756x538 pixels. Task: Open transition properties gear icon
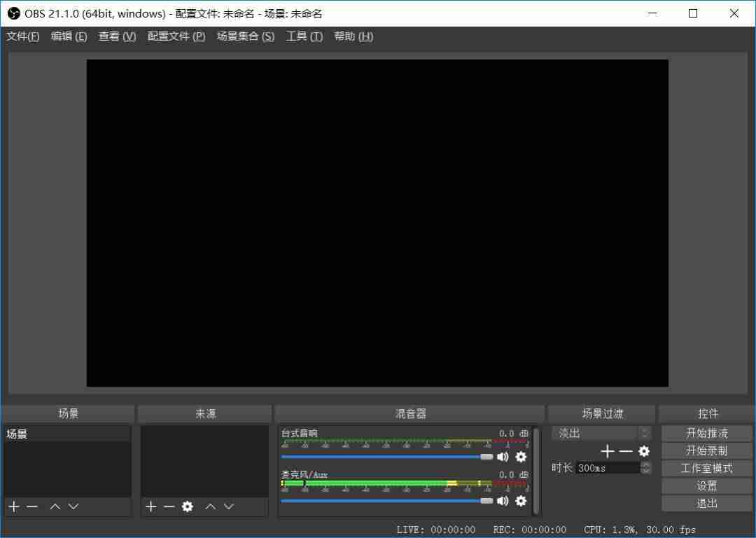click(x=644, y=451)
